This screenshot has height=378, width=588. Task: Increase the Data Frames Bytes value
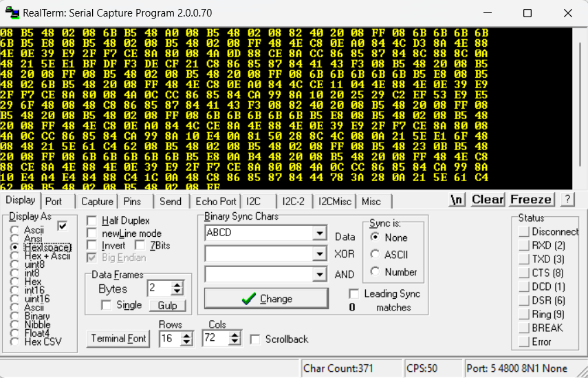pyautogui.click(x=177, y=285)
